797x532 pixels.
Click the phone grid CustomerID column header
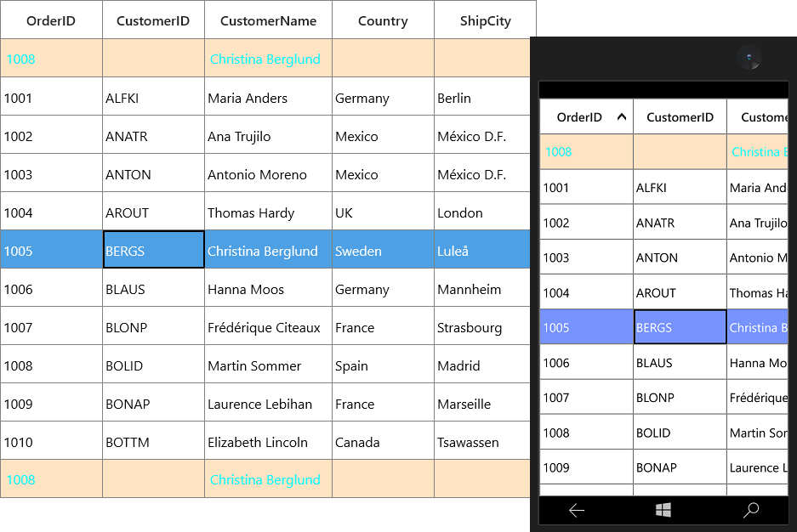click(680, 117)
